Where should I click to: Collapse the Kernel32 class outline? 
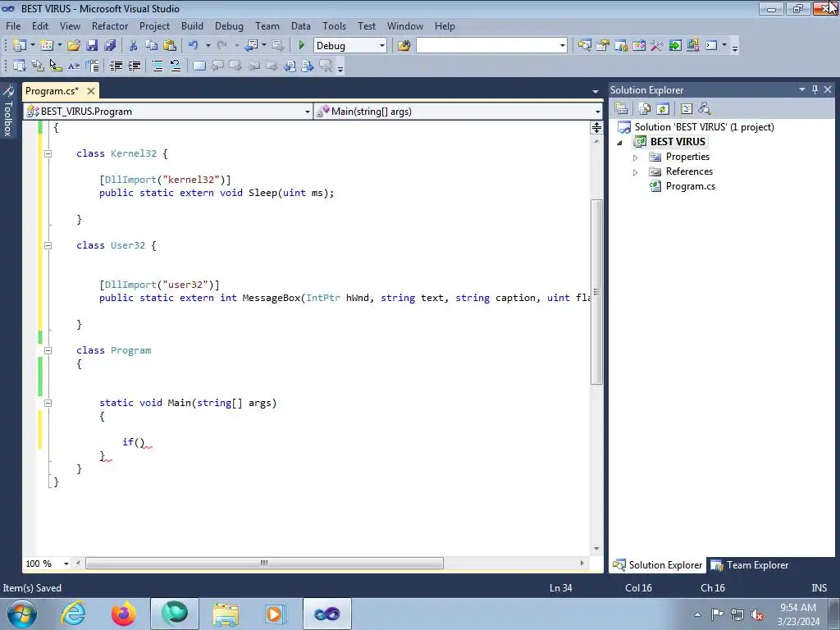[x=48, y=153]
